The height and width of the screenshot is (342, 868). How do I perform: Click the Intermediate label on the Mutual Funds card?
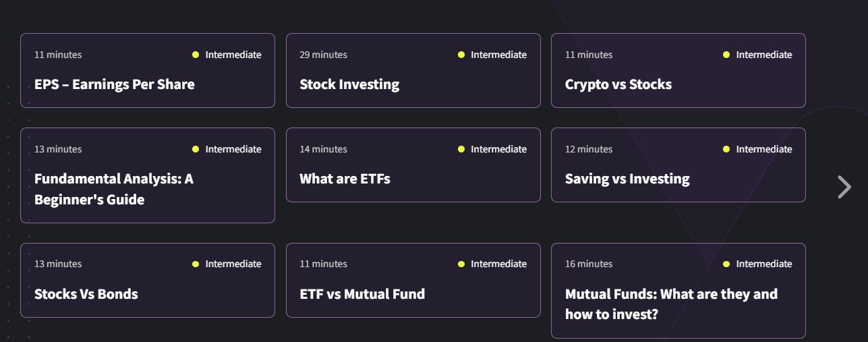(764, 264)
